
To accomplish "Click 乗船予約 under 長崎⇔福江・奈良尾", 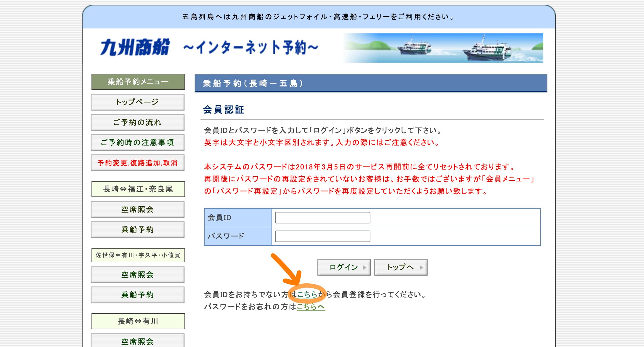I will pyautogui.click(x=138, y=230).
